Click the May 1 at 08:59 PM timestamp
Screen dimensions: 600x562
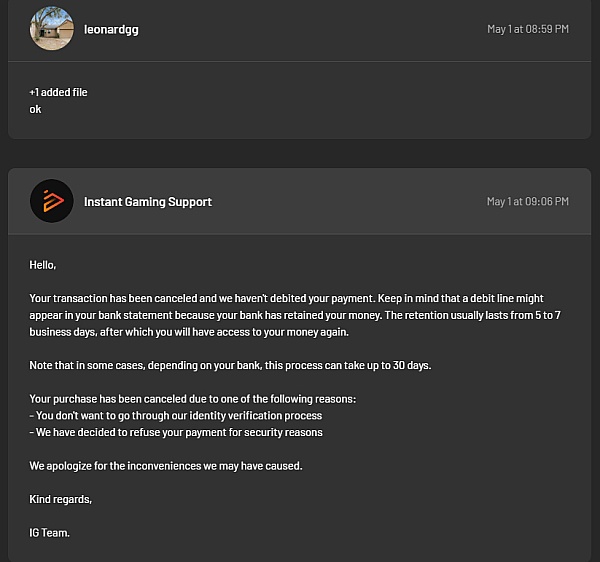click(527, 29)
